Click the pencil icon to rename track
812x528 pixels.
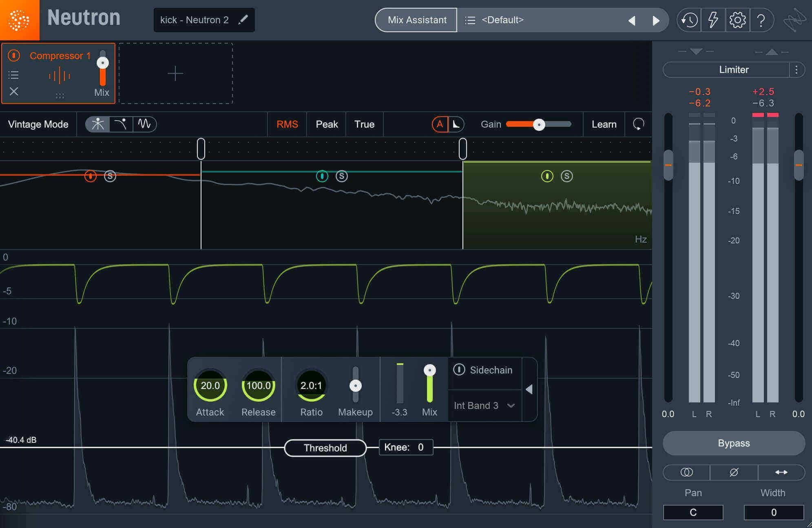243,20
